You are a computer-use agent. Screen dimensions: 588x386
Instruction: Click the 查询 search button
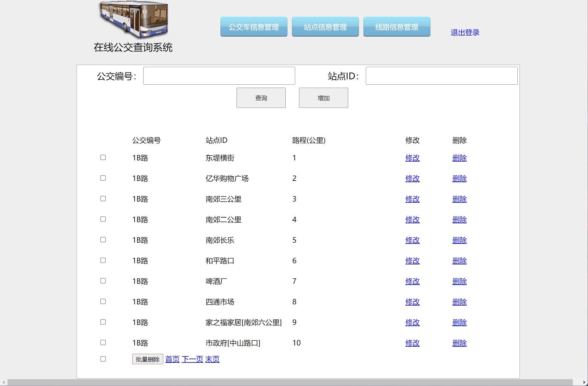coord(261,97)
